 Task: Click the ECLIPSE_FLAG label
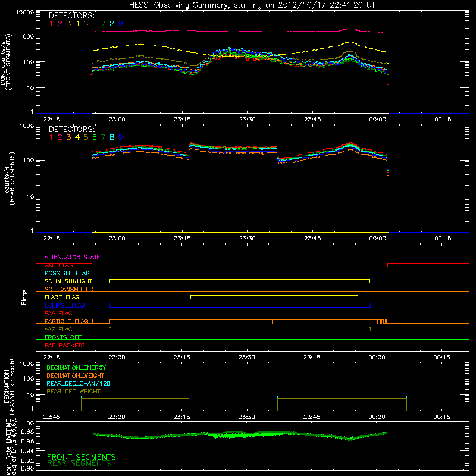65,305
